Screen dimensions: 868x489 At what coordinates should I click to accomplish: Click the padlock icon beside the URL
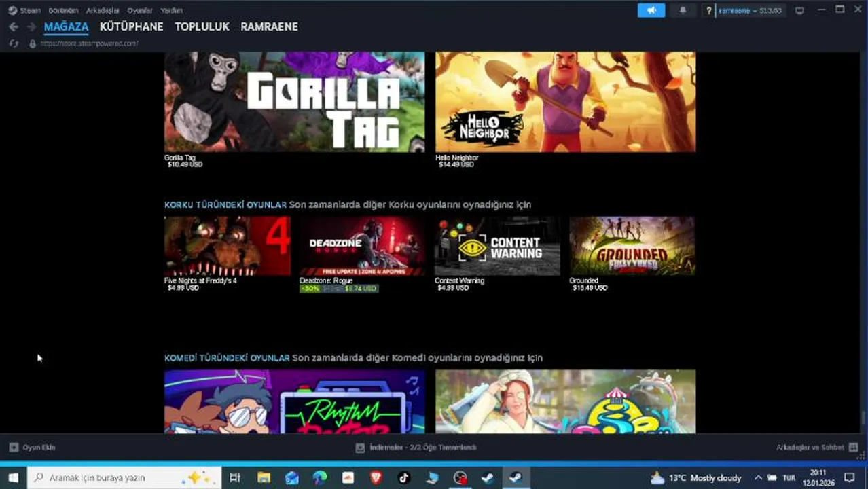32,43
